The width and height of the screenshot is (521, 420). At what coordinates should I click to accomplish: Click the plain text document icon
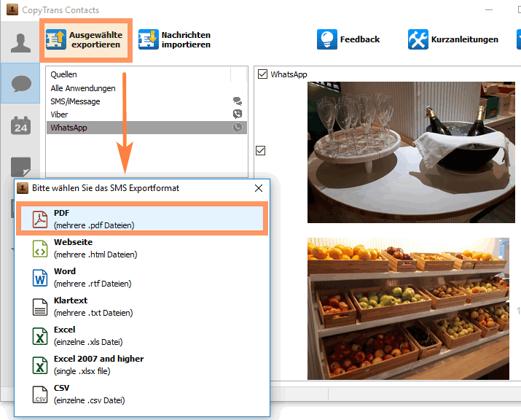click(x=40, y=306)
